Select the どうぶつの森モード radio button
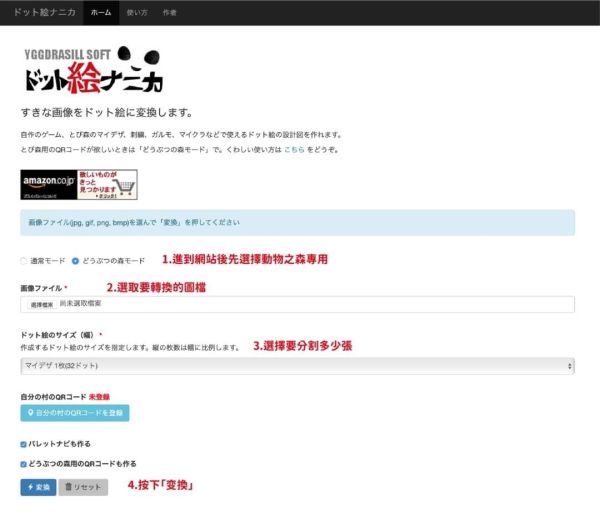Viewport: 600px width, 513px height. [75, 261]
